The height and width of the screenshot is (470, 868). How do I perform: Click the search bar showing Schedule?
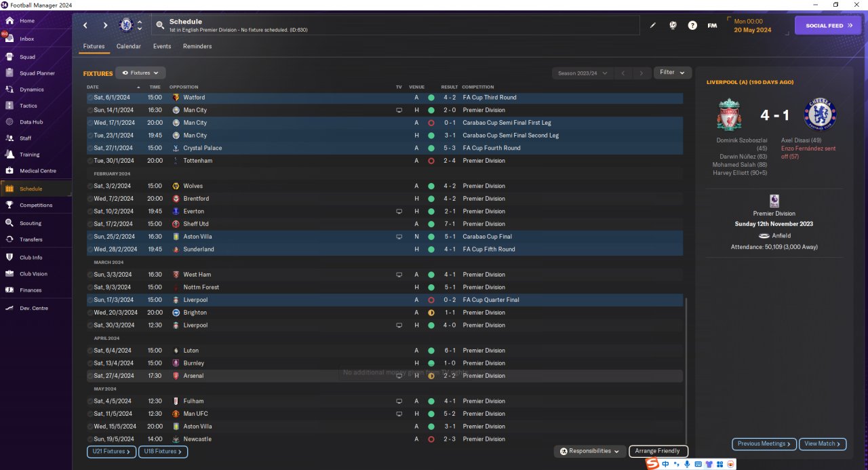[395, 26]
